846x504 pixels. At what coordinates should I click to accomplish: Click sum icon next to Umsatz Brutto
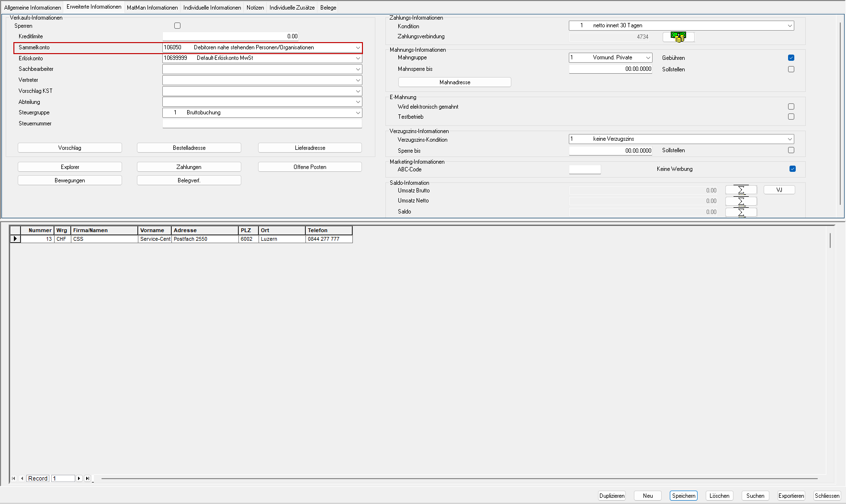pos(741,190)
